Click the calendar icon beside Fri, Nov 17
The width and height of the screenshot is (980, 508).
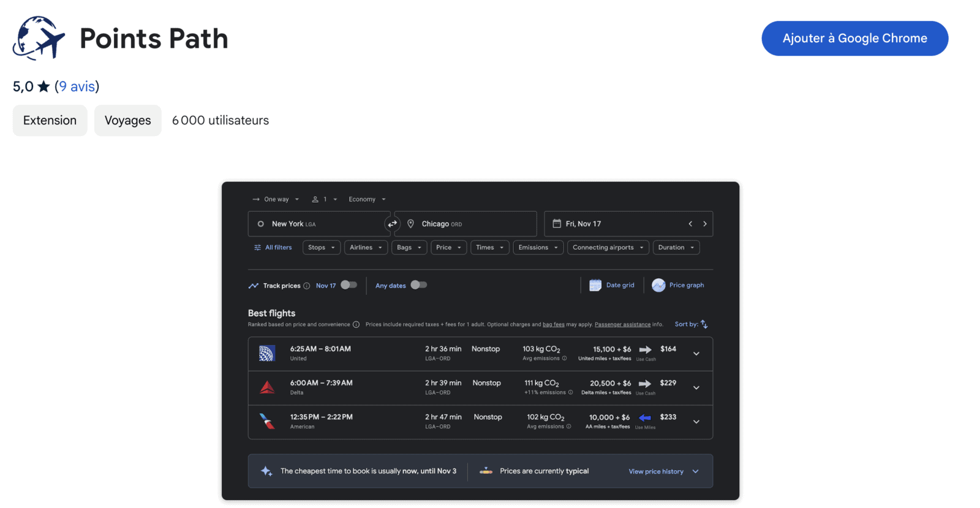pos(557,224)
